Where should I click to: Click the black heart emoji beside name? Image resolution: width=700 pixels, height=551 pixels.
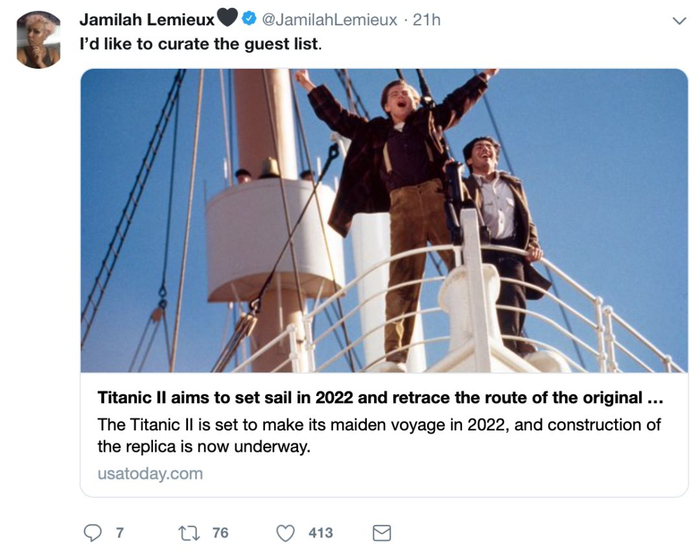(226, 20)
